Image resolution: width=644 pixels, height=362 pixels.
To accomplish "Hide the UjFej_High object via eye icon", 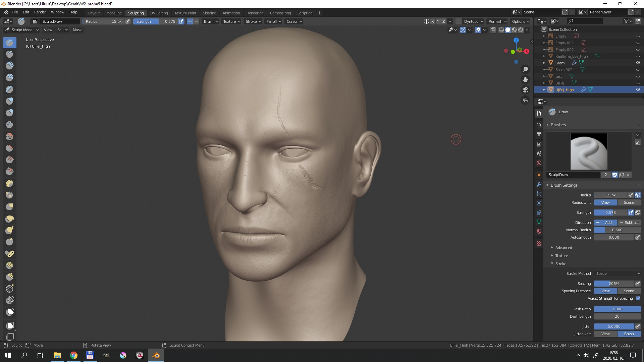I will click(638, 89).
